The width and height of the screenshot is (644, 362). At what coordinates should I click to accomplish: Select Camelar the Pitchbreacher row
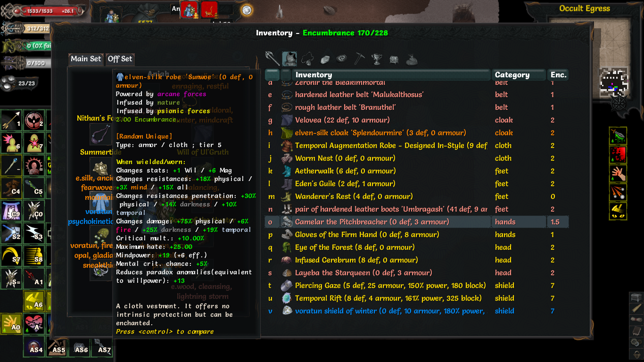pyautogui.click(x=417, y=222)
